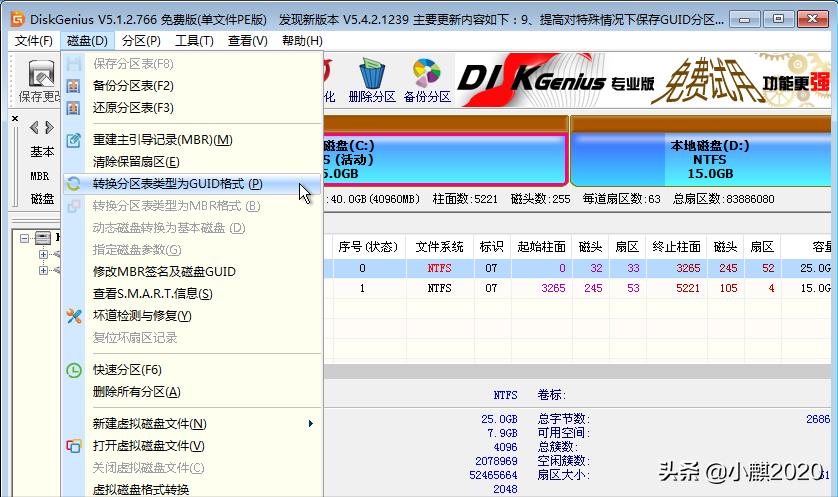Click the 总字节数: label
838x497 pixels.
(x=563, y=419)
